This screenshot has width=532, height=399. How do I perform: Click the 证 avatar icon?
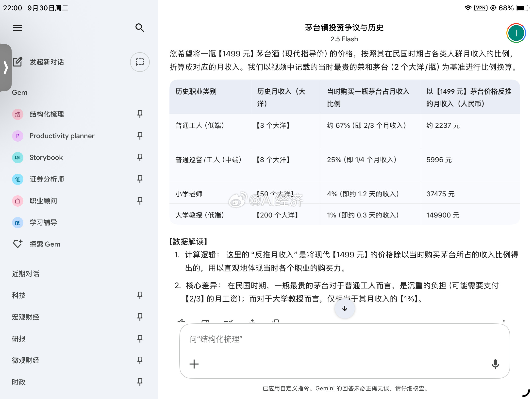point(18,179)
